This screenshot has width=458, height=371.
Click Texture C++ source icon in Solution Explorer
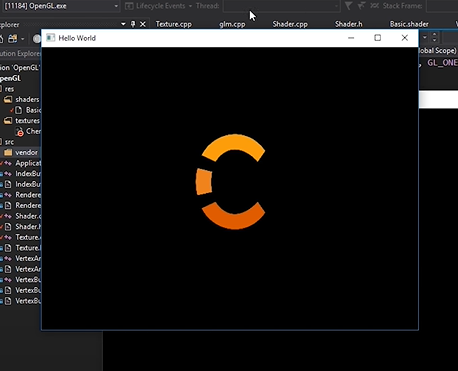point(8,238)
